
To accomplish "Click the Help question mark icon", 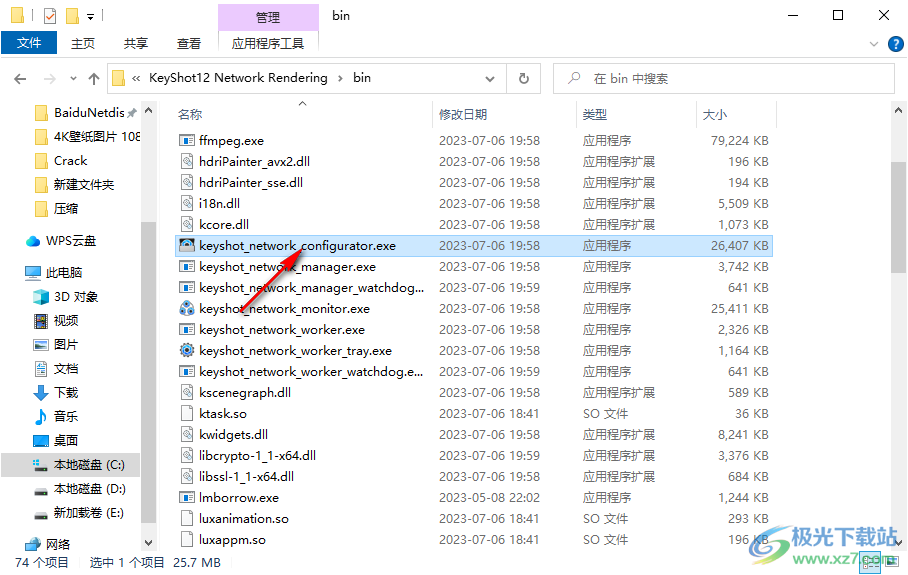I will pos(895,44).
